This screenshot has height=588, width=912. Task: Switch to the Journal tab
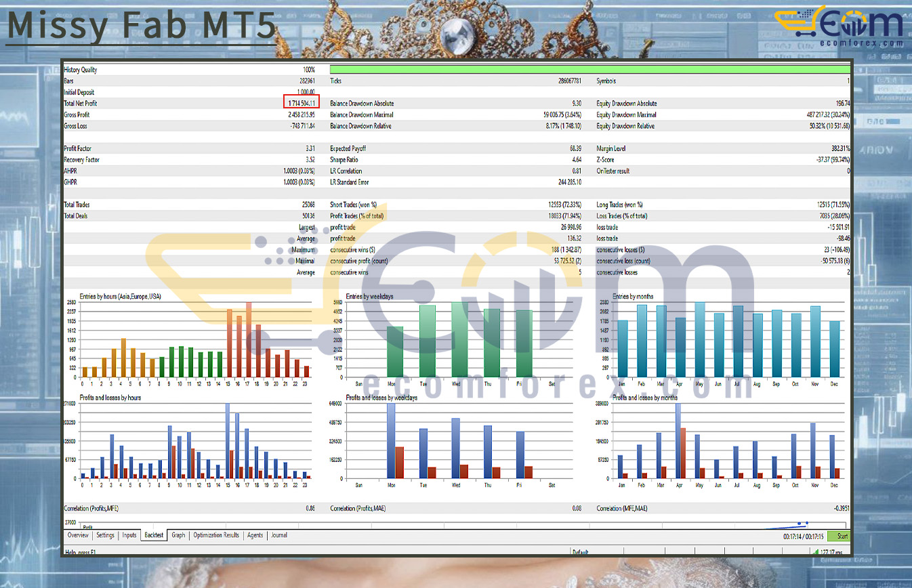click(279, 535)
